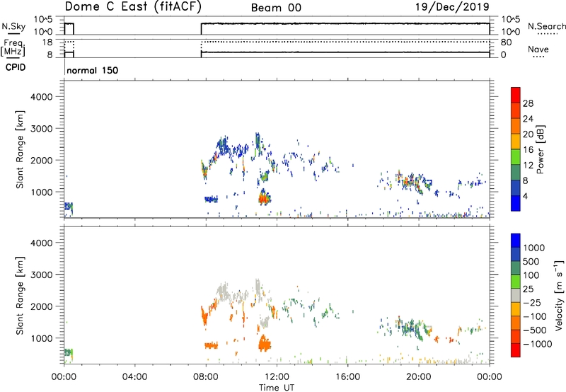Select the 12–16 dB light green Power swatch

tap(516, 157)
